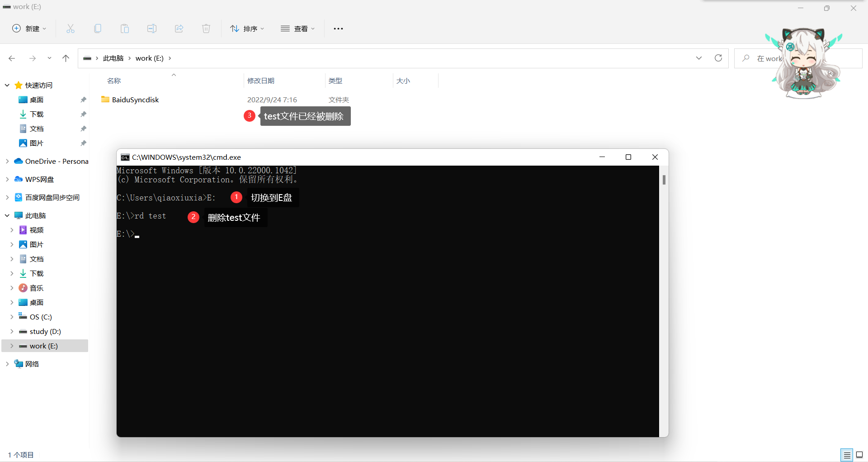Click the 1 个项目 status text
Screen dimensions: 868x462
tap(21, 455)
